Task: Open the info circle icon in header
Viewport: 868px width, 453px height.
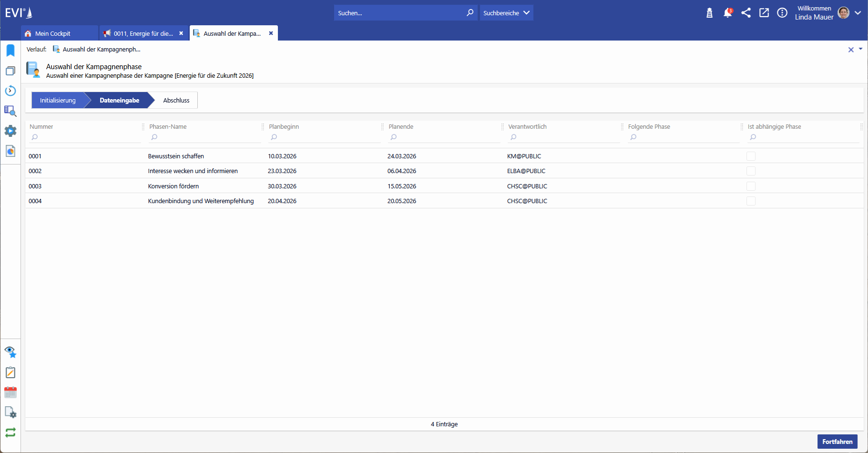Action: [x=782, y=13]
